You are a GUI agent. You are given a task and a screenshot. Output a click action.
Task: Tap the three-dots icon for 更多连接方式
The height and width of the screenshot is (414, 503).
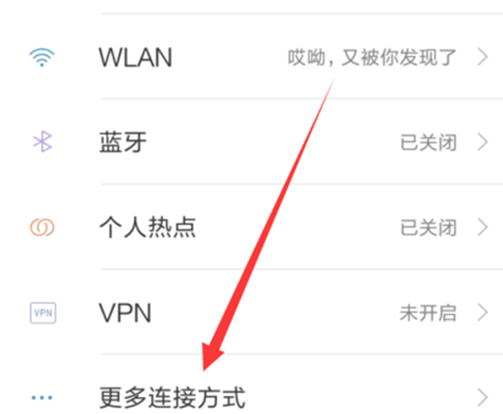(42, 397)
